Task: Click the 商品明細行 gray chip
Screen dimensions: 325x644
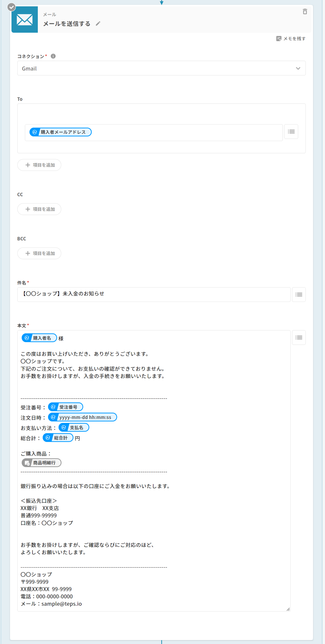Action: 42,463
